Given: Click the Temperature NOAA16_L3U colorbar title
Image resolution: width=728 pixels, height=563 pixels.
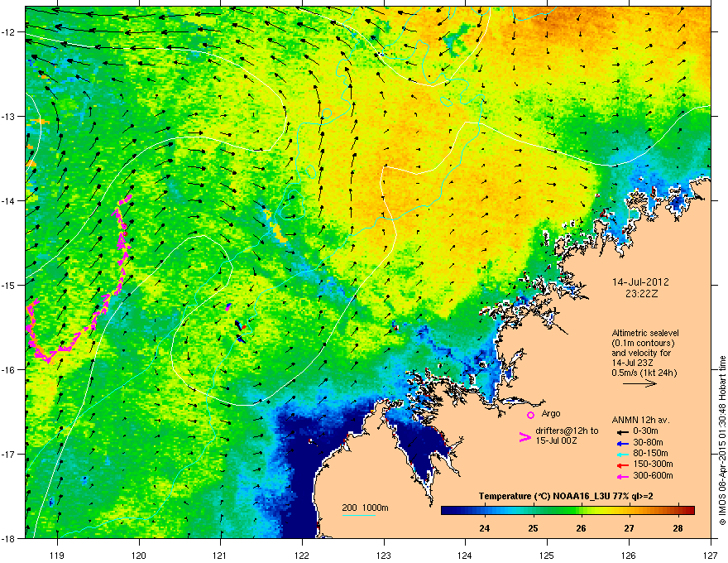Looking at the screenshot, I should click(x=566, y=496).
